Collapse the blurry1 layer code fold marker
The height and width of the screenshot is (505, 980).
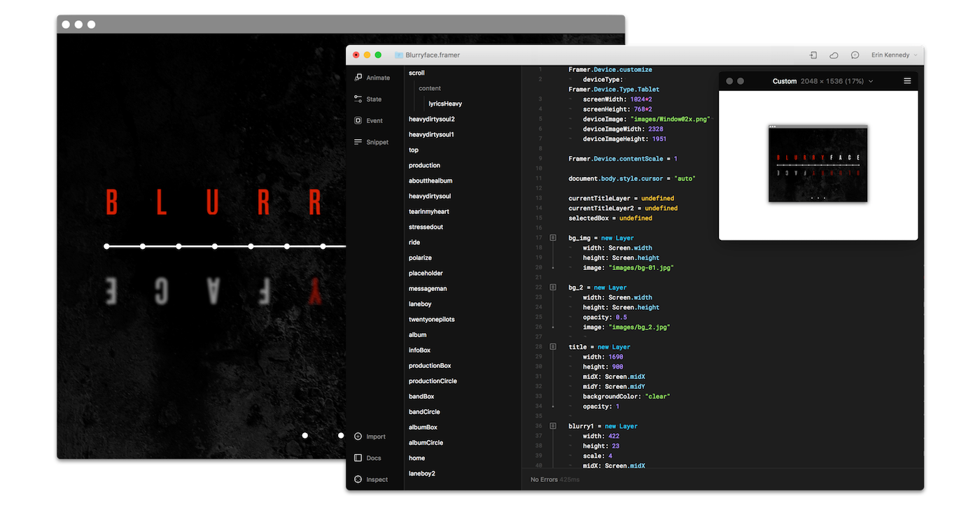click(x=553, y=426)
